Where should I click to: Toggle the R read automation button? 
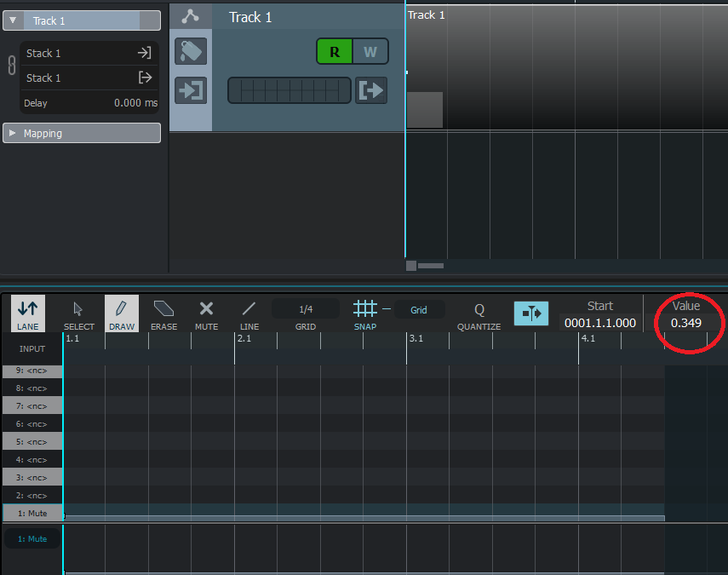(335, 52)
